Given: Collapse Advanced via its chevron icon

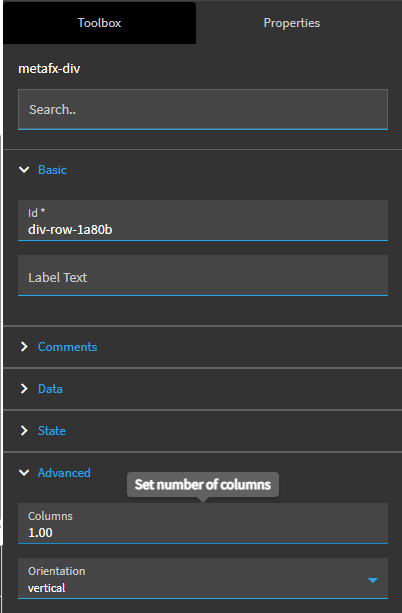Looking at the screenshot, I should click(24, 473).
